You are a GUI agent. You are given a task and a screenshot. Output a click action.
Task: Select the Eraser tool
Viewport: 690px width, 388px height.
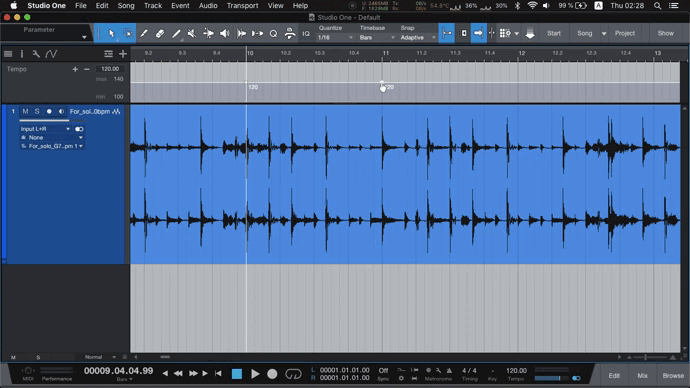coord(160,33)
